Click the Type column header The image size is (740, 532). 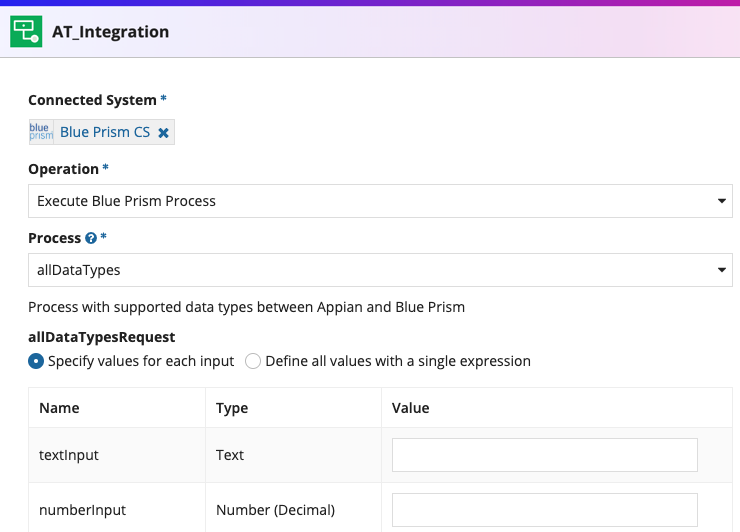[232, 408]
